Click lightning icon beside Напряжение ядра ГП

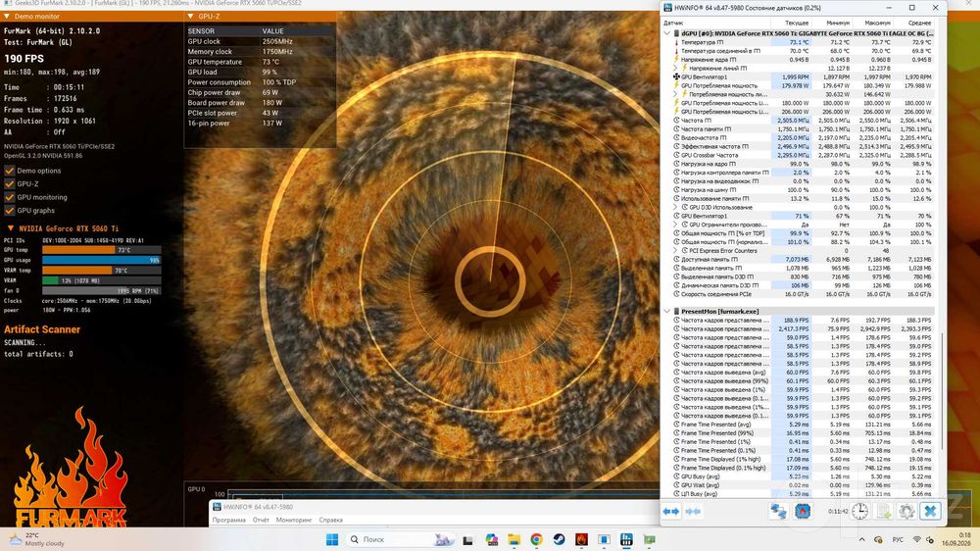click(x=676, y=60)
